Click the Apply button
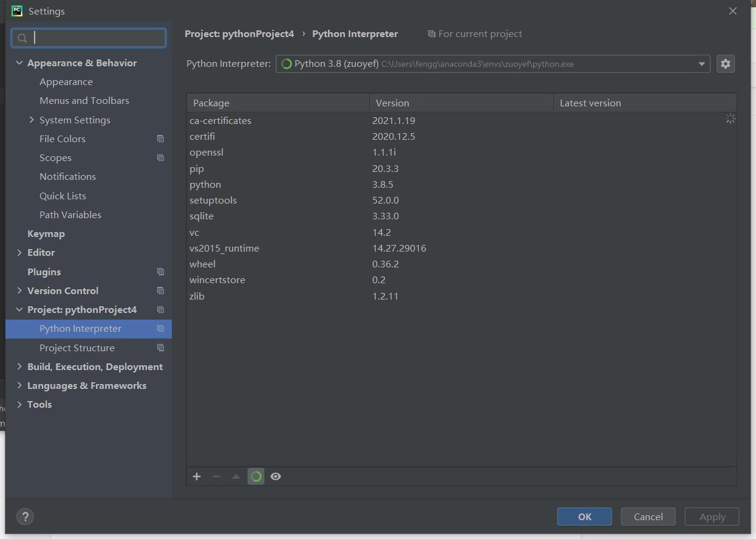This screenshot has width=756, height=539. click(712, 517)
